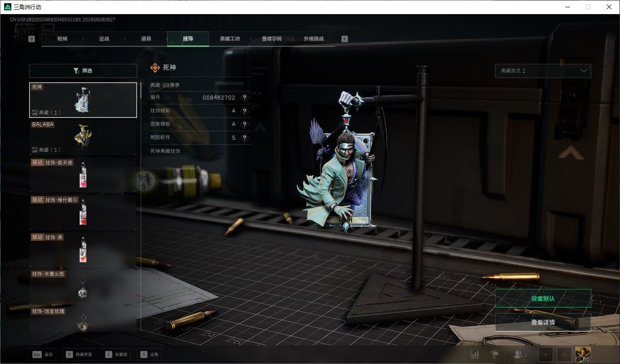Screen dimensions: 620x364
Task: Open the team members icon
Action: [519, 354]
